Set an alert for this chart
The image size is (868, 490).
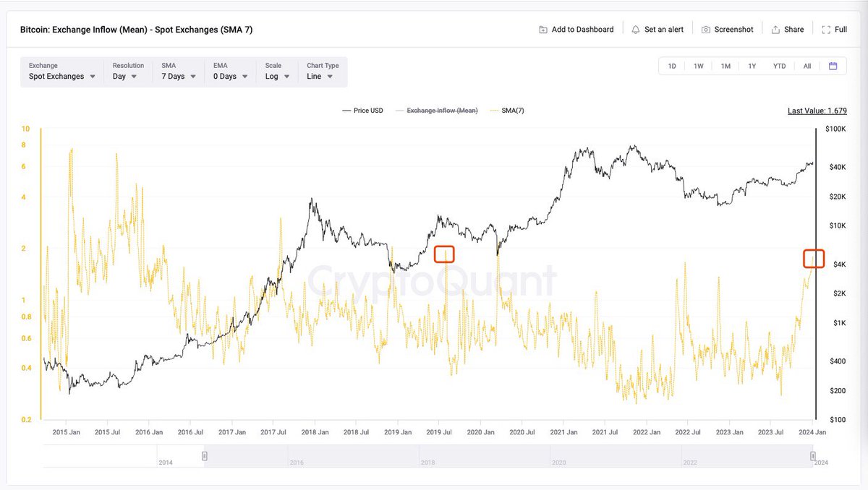tap(658, 30)
